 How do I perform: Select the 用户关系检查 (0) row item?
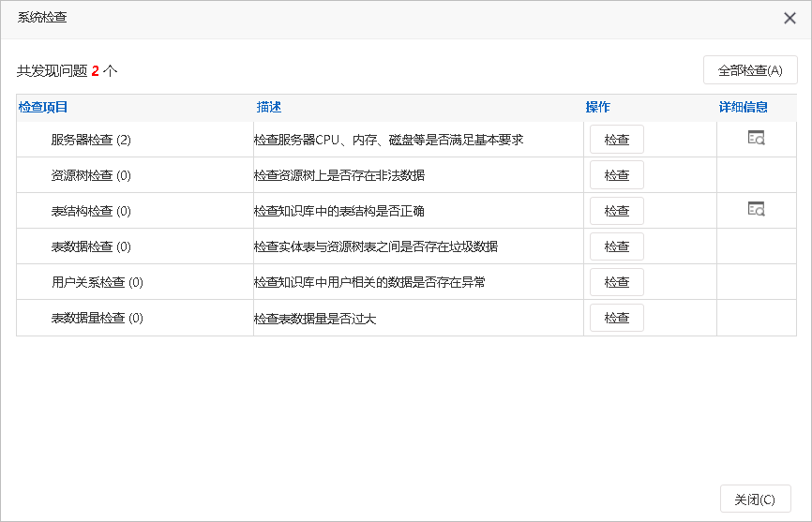(97, 282)
